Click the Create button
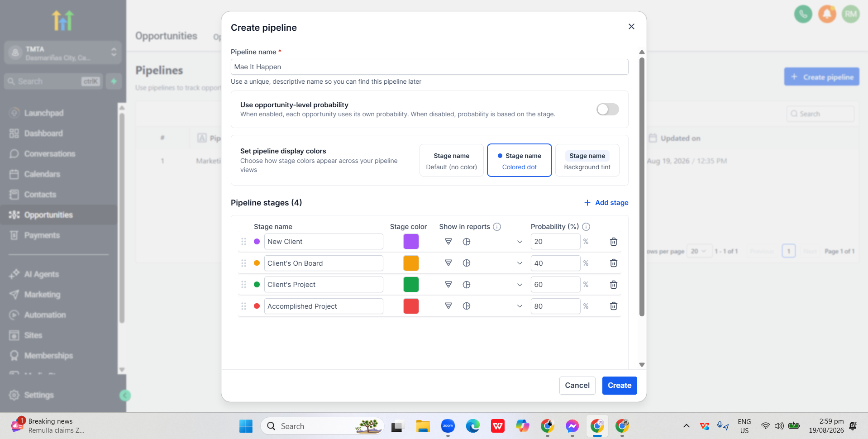This screenshot has height=439, width=868. click(x=620, y=386)
